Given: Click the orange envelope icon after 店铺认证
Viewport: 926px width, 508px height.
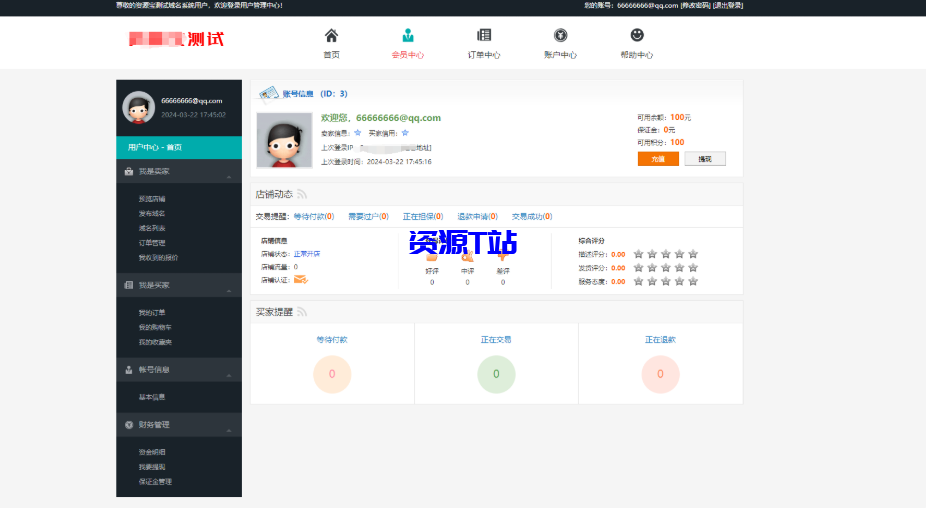Looking at the screenshot, I should coord(301,279).
